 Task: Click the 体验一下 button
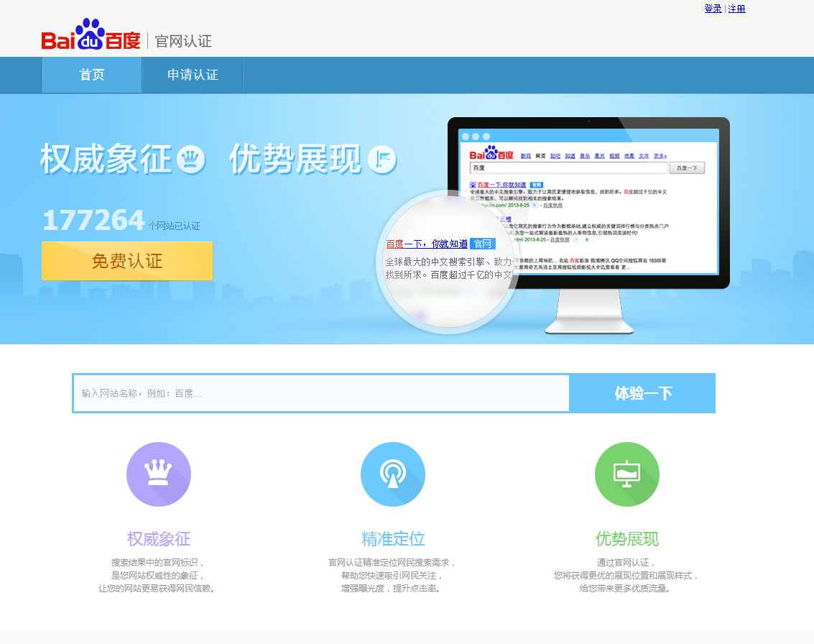pyautogui.click(x=642, y=393)
